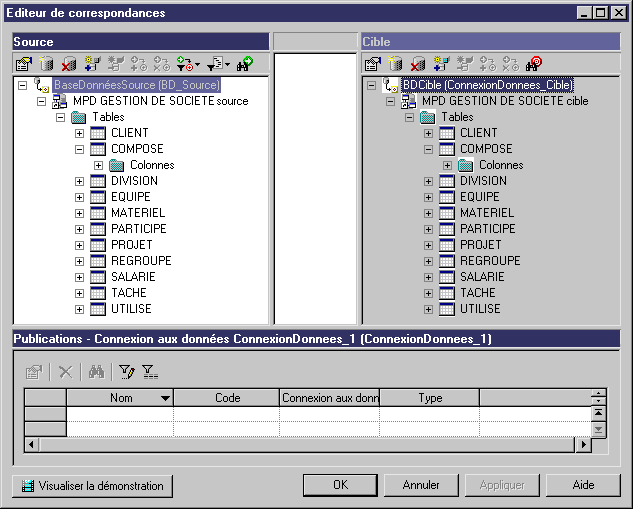Viewport: 633px width, 509px height.
Task: Click the OK button
Action: (340, 485)
